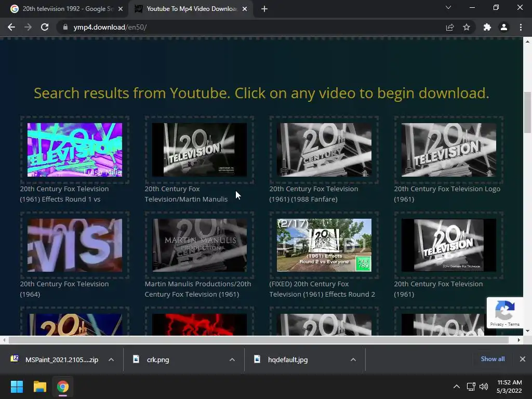Click the Chrome taskbar icon
The height and width of the screenshot is (399, 532).
(x=63, y=387)
